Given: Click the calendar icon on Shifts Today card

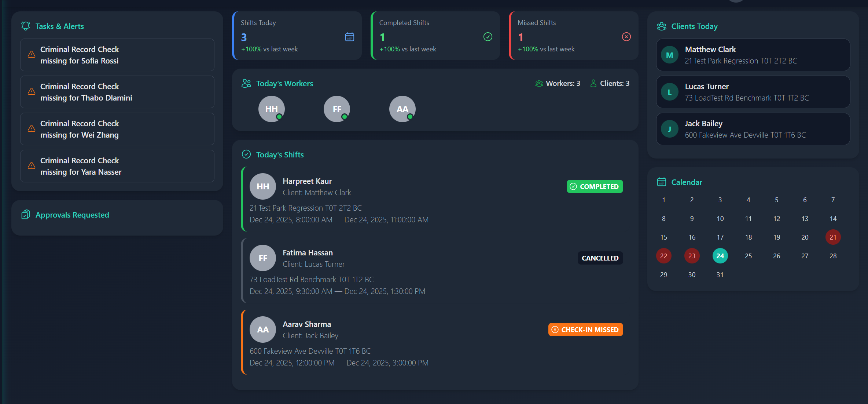Looking at the screenshot, I should (x=349, y=37).
